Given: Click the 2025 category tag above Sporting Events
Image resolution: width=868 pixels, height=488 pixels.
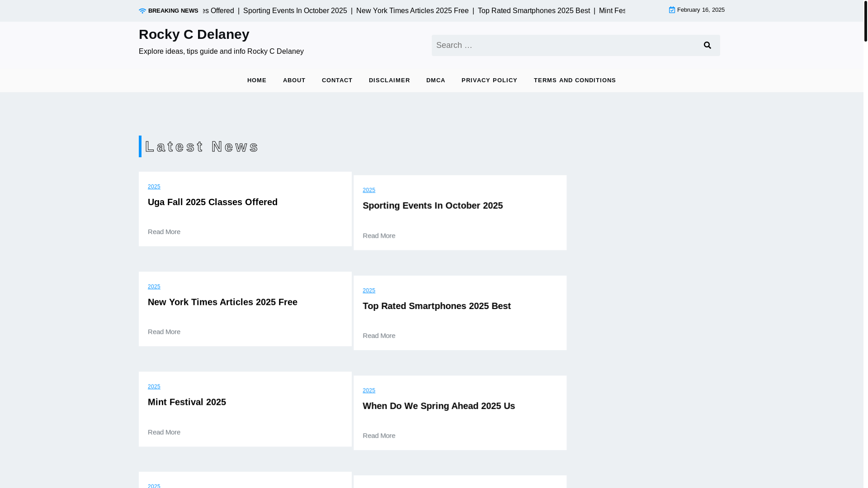Looking at the screenshot, I should [369, 190].
